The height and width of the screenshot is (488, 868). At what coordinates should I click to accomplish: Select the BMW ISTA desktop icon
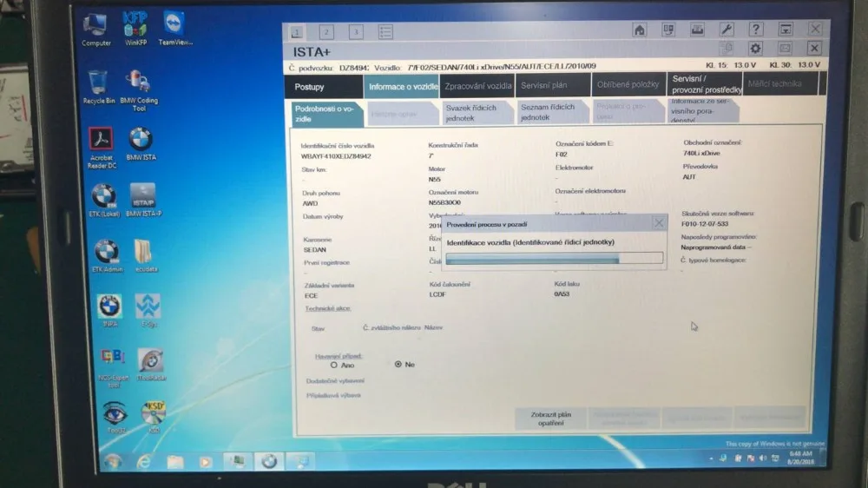[141, 144]
